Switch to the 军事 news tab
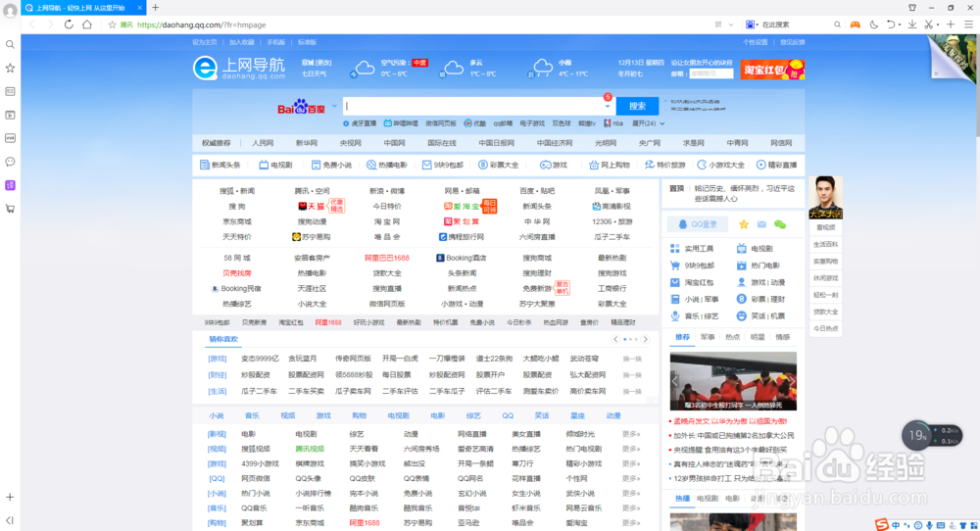This screenshot has height=531, width=980. [x=708, y=337]
